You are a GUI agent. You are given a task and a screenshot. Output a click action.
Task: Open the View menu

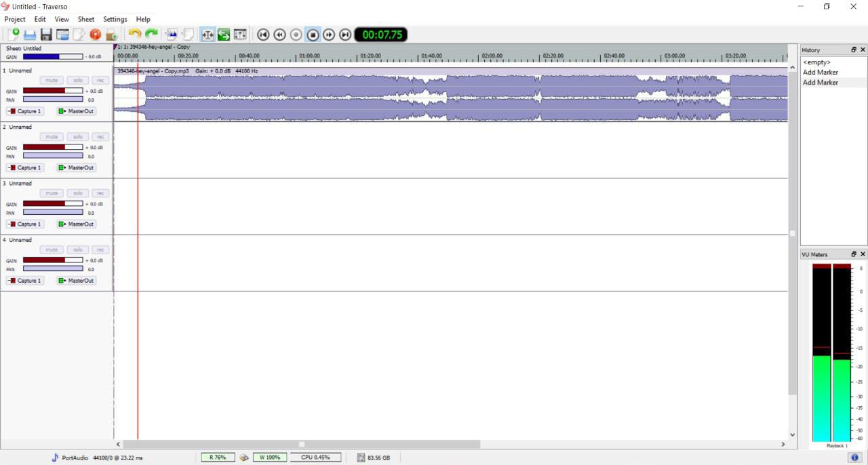tap(62, 19)
